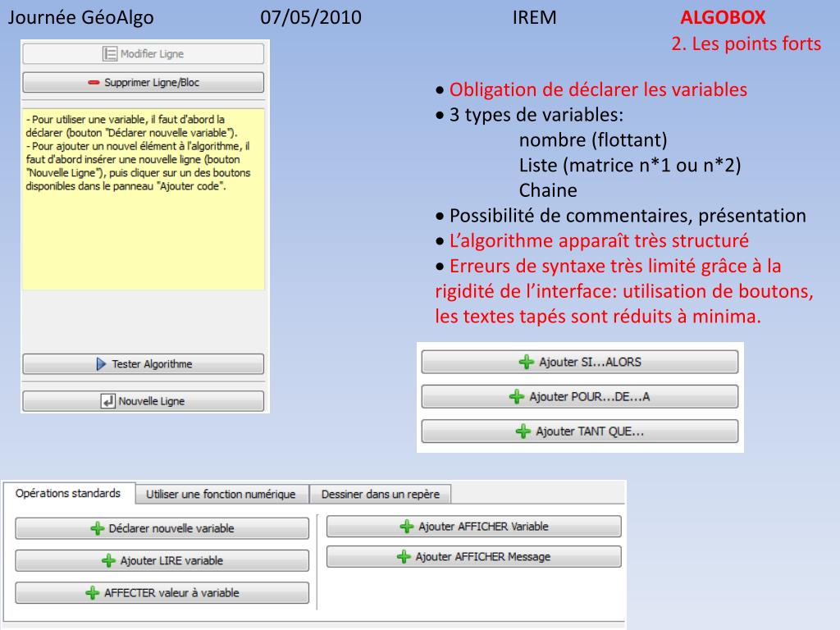Click the 'Chaine' line

point(548,190)
